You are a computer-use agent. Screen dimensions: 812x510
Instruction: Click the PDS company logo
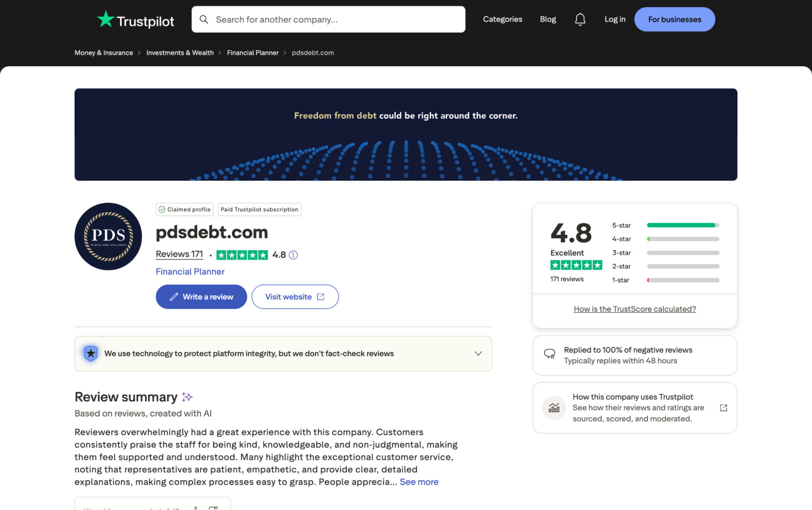[108, 237]
